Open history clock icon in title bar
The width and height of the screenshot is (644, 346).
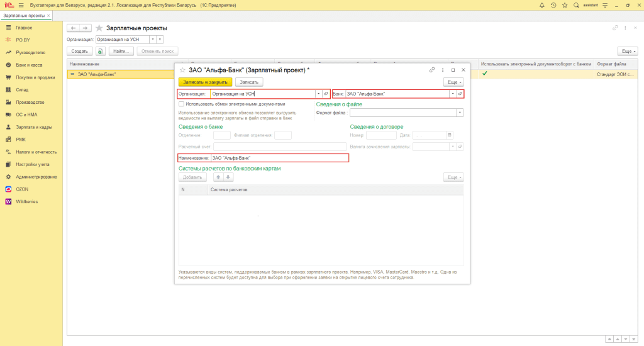553,5
